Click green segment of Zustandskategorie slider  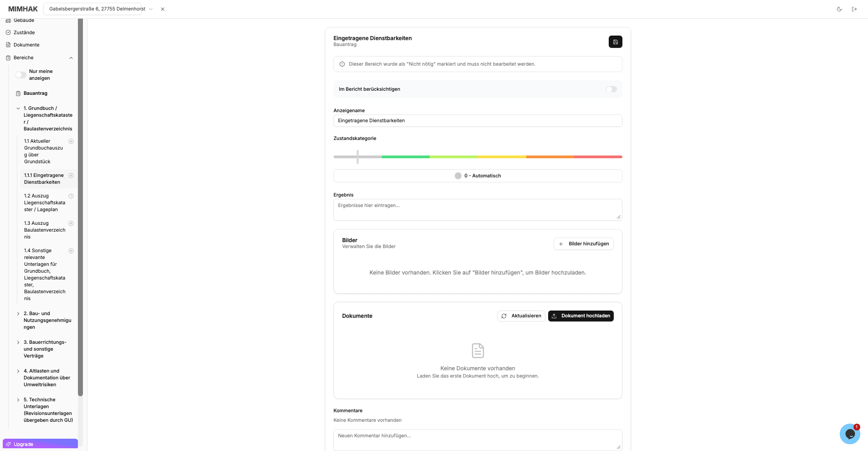[406, 157]
